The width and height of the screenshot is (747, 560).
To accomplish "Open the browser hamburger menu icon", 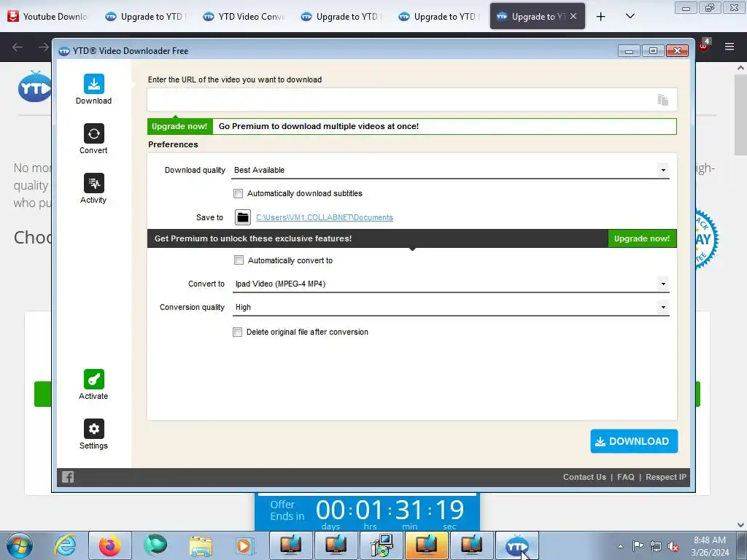I will click(729, 47).
